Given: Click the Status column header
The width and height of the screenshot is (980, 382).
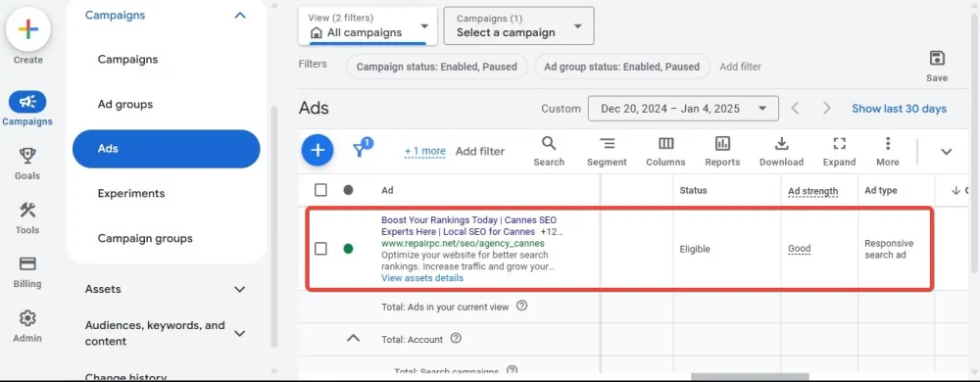Looking at the screenshot, I should pyautogui.click(x=693, y=190).
